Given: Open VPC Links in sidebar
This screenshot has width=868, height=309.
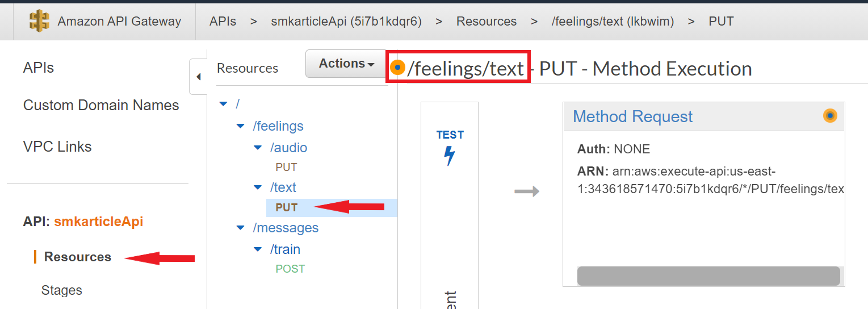Looking at the screenshot, I should [57, 147].
